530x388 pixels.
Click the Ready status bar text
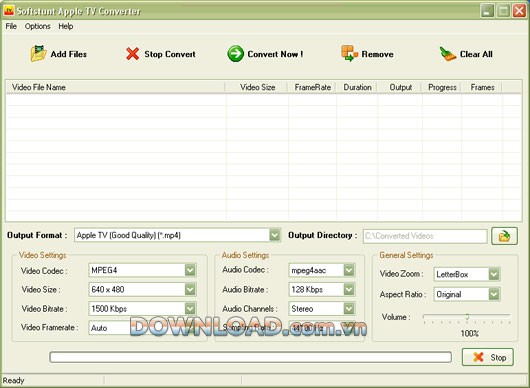pos(14,381)
